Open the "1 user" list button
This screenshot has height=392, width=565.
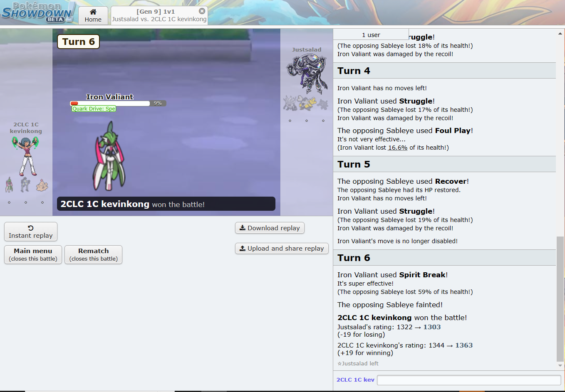tap(371, 35)
